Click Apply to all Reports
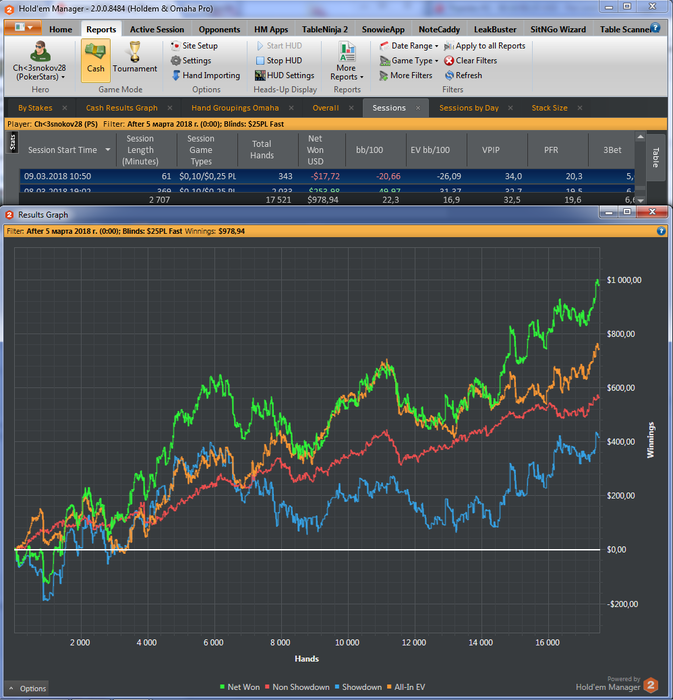The height and width of the screenshot is (700, 673). [485, 46]
